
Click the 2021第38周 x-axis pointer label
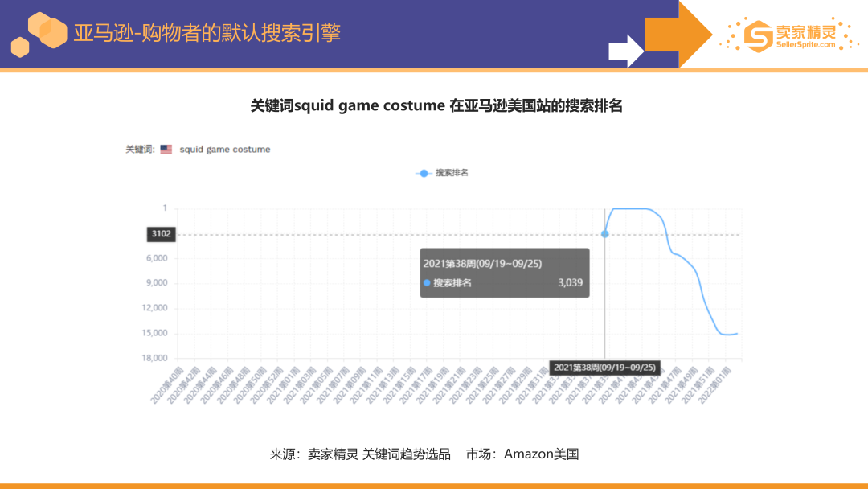[604, 368]
